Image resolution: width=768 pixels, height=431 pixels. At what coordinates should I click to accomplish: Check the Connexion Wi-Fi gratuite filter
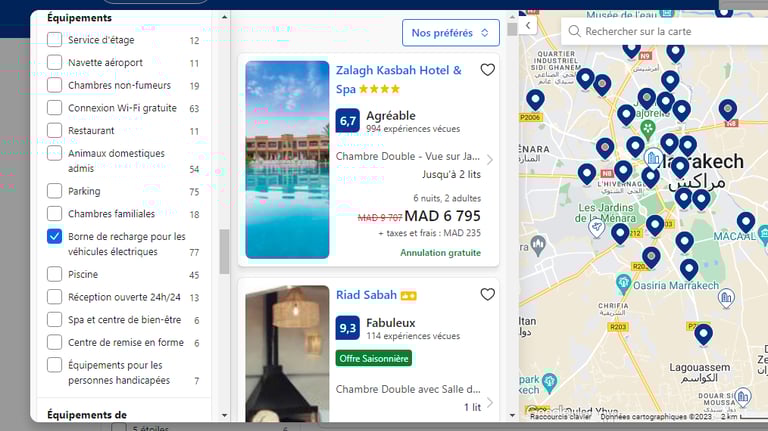click(54, 108)
